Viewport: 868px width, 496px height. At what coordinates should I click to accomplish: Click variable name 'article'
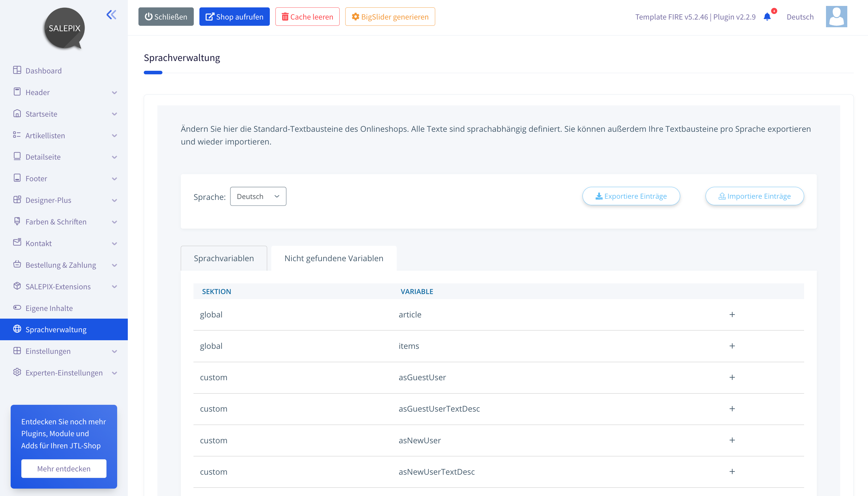point(410,314)
